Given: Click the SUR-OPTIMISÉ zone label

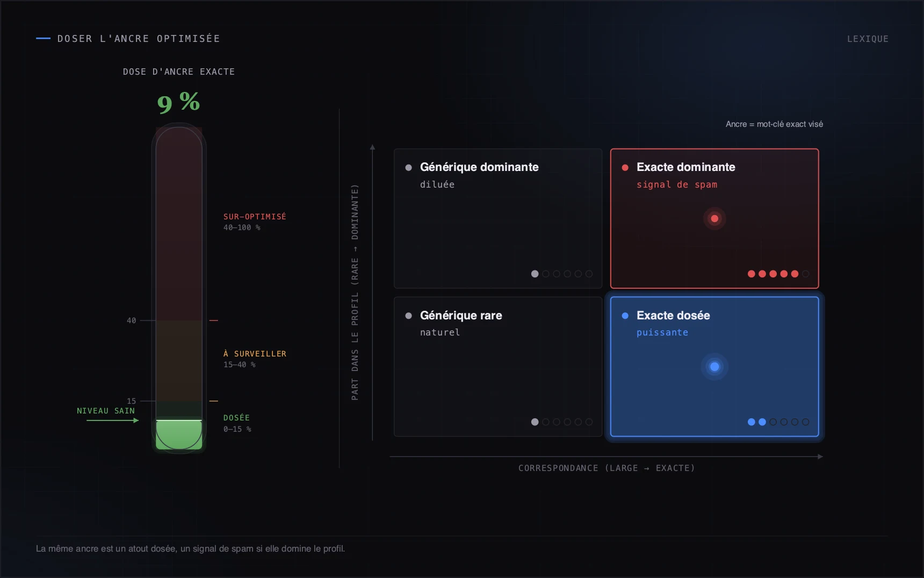Looking at the screenshot, I should 255,217.
